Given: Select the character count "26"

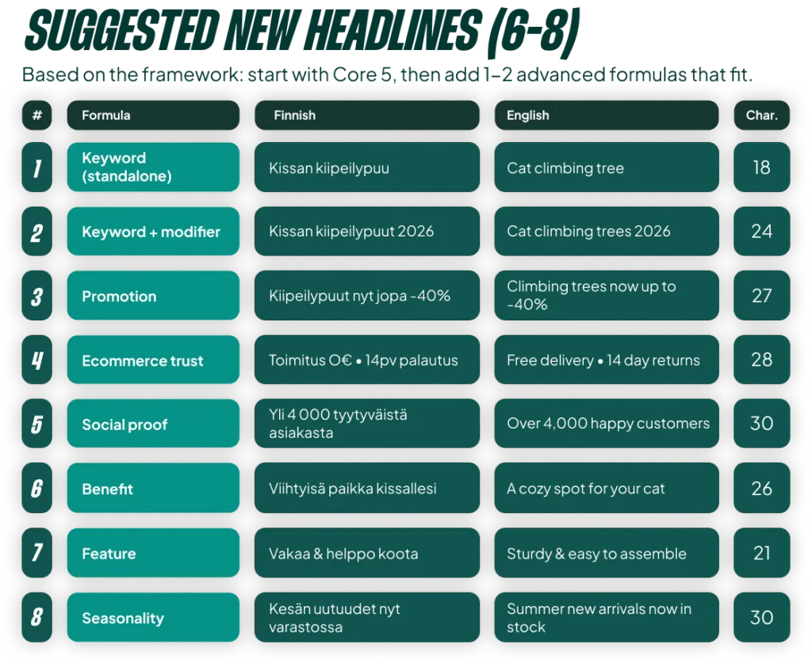Looking at the screenshot, I should [x=762, y=488].
